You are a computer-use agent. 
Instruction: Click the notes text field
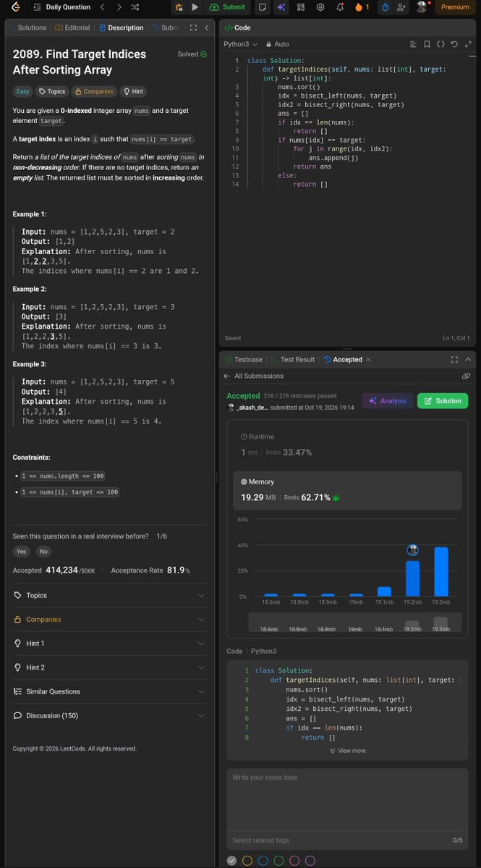(347, 799)
